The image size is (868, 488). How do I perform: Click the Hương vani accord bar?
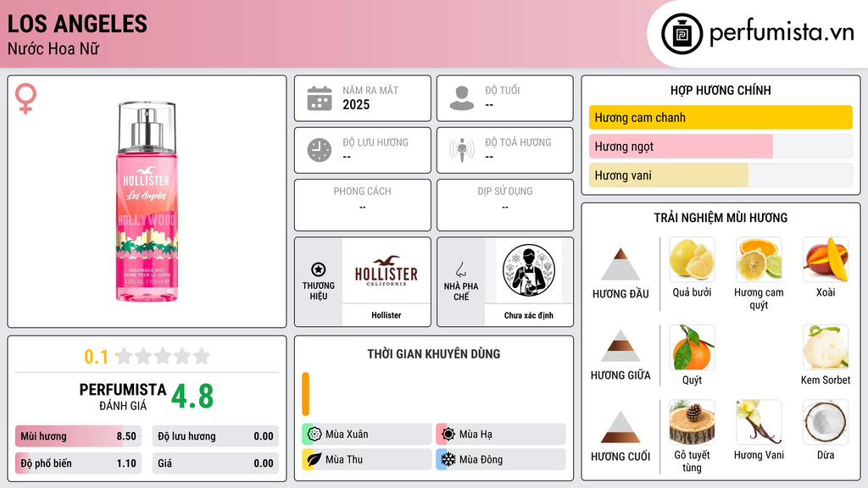pyautogui.click(x=721, y=175)
